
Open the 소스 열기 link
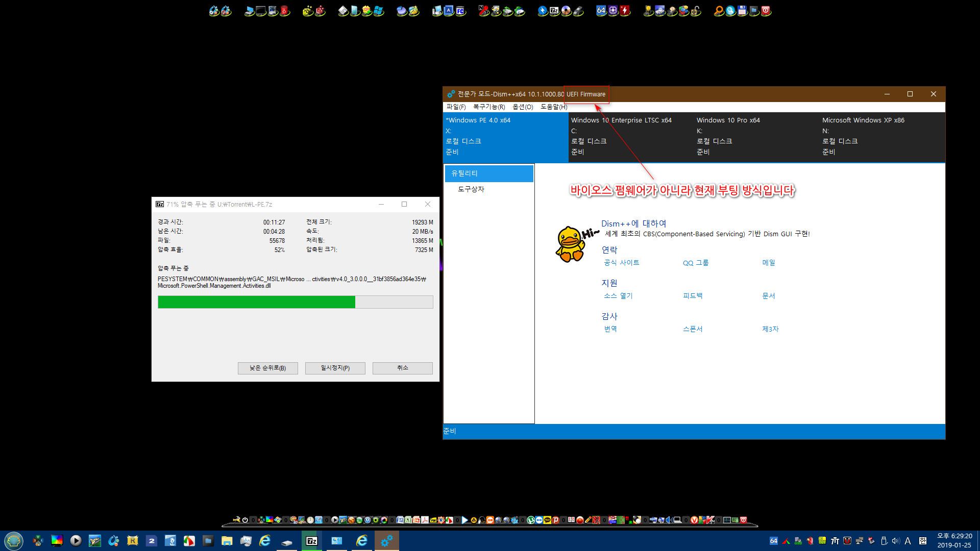tap(618, 296)
